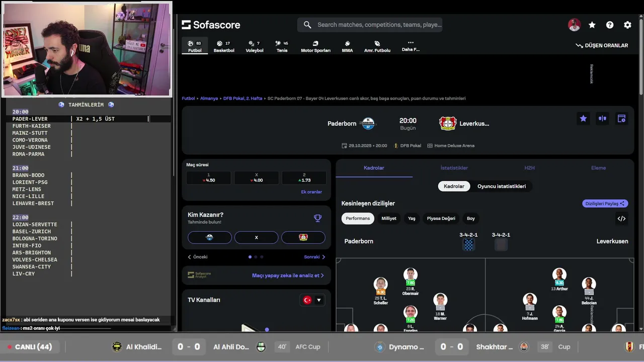Go to Almanya breadcrumb
644x362 pixels.
pyautogui.click(x=209, y=99)
